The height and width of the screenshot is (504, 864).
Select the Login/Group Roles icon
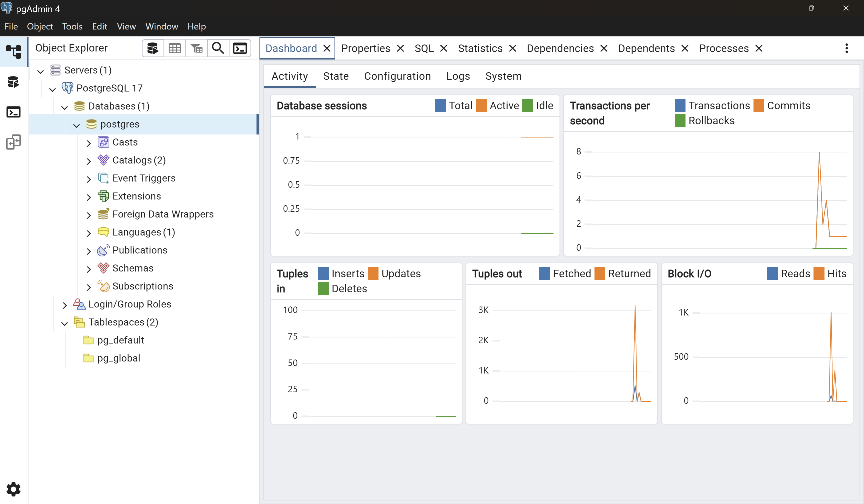(79, 304)
